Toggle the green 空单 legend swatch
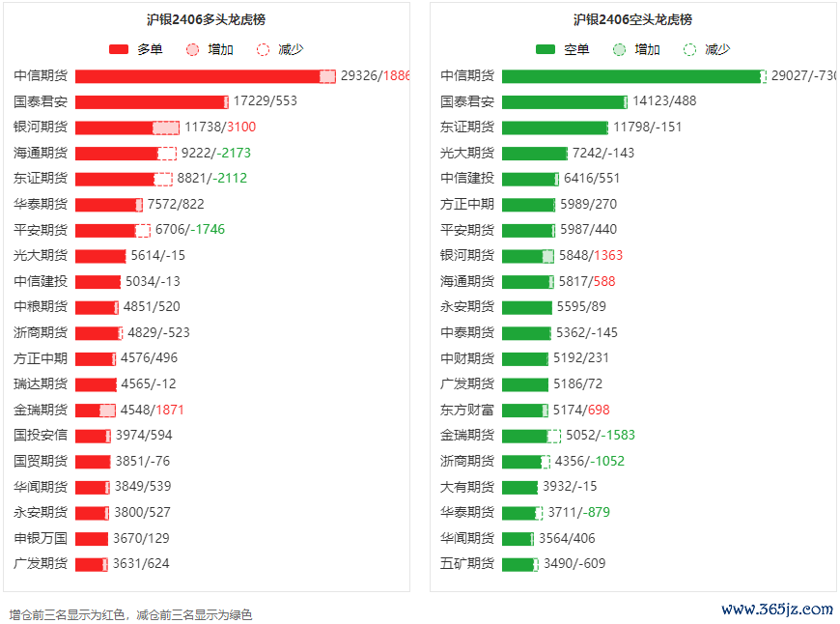Screen dimensions: 840x624 tap(546, 49)
